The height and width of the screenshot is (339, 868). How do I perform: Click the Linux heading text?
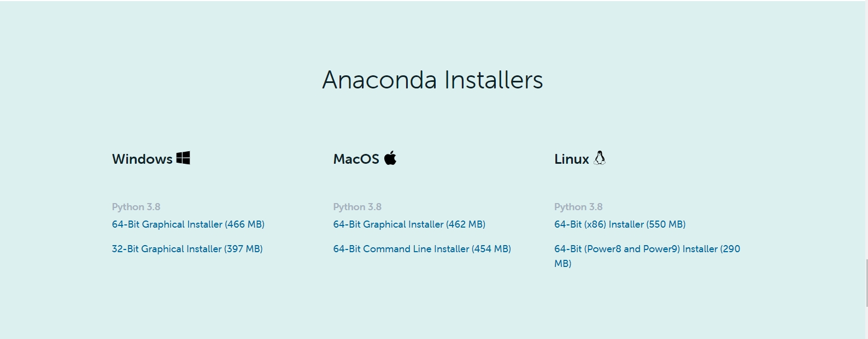click(x=572, y=159)
